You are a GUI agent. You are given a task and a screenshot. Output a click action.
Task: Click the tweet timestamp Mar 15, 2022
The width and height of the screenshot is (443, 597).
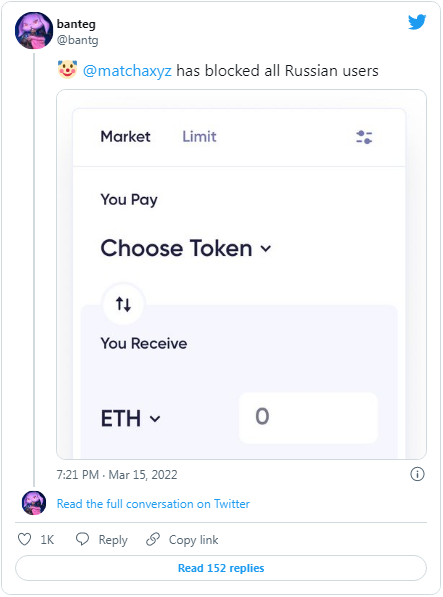pos(117,475)
